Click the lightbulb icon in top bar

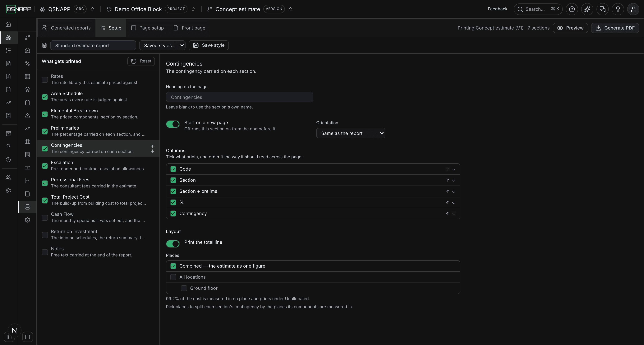pyautogui.click(x=618, y=9)
